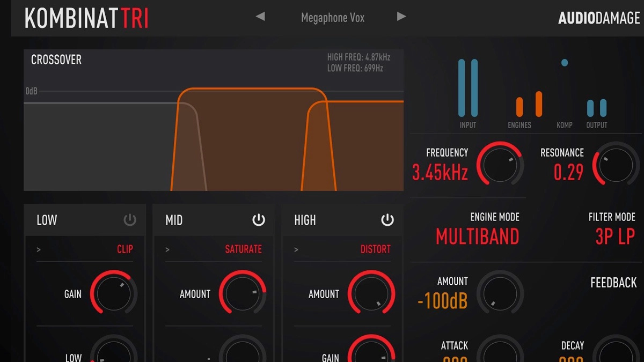The image size is (644, 362).
Task: Open the LOW band CLIP type selector
Action: (x=125, y=249)
